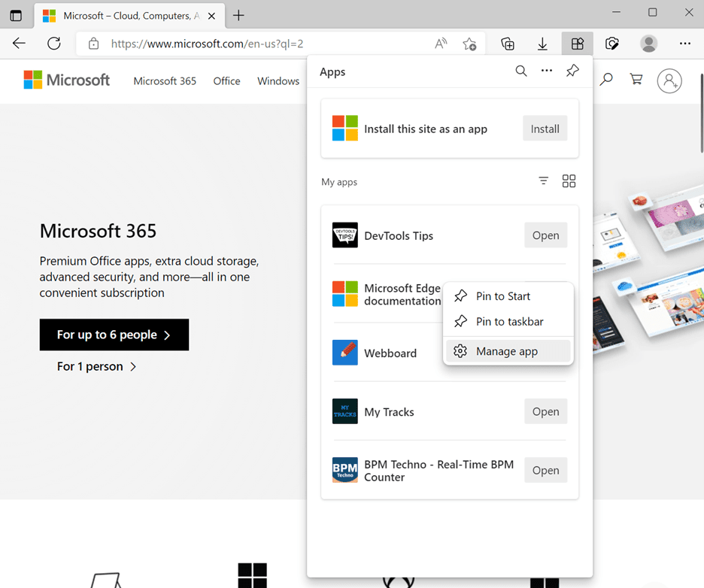
Task: Go back with the browser back arrow
Action: click(19, 44)
